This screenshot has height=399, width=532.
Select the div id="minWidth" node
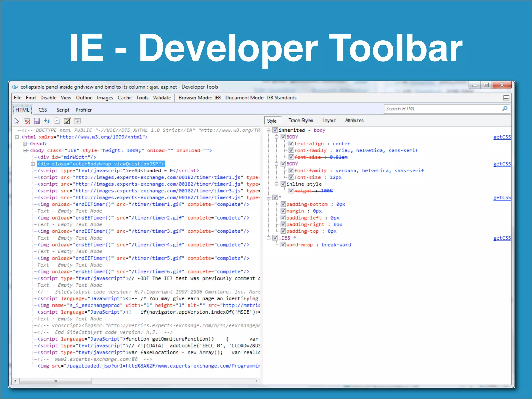point(67,157)
